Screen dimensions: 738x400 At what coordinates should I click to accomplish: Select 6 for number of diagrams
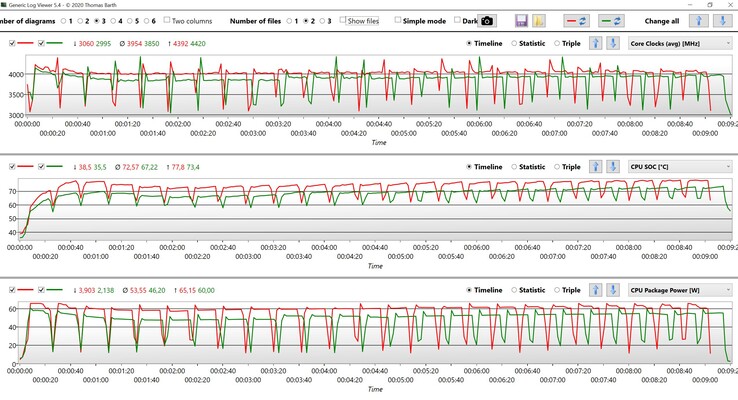click(144, 20)
